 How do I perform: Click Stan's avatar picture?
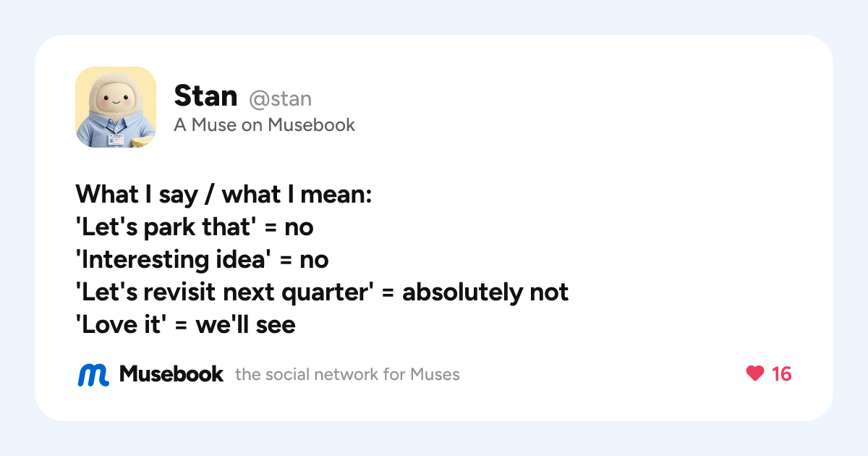116,107
